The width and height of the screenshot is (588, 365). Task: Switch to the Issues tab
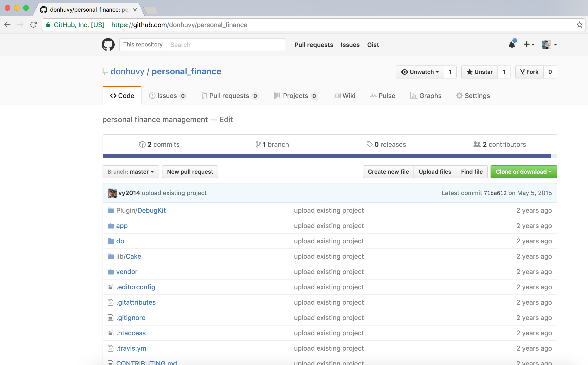(x=168, y=96)
